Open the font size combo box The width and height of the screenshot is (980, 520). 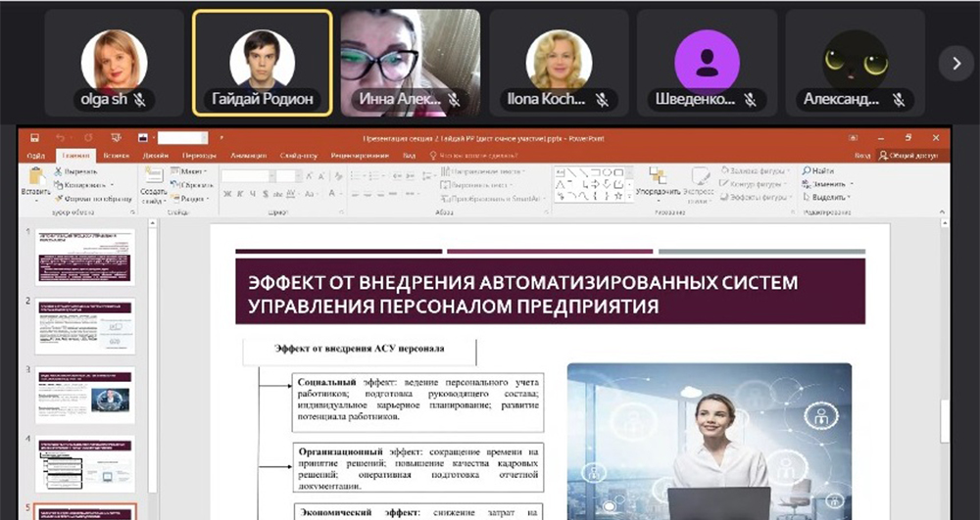(290, 176)
